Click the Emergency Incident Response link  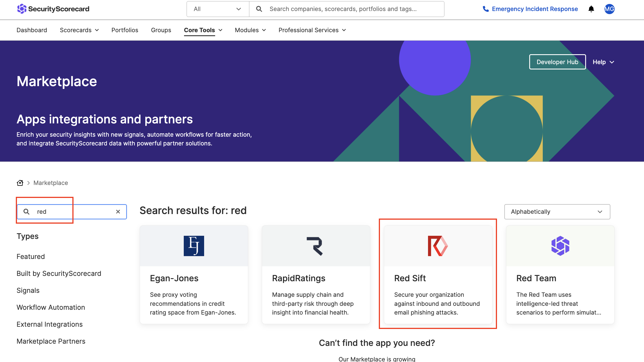[535, 9]
